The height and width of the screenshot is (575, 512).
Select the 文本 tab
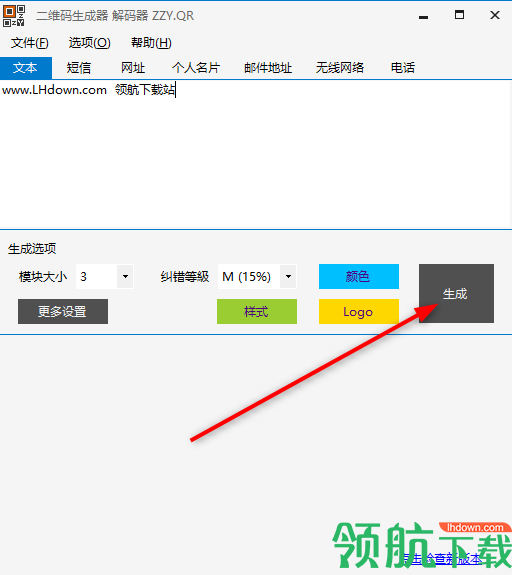click(x=26, y=68)
